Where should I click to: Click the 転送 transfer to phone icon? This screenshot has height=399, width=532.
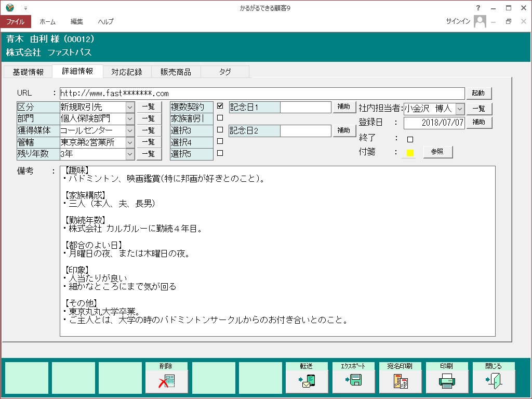click(x=307, y=381)
